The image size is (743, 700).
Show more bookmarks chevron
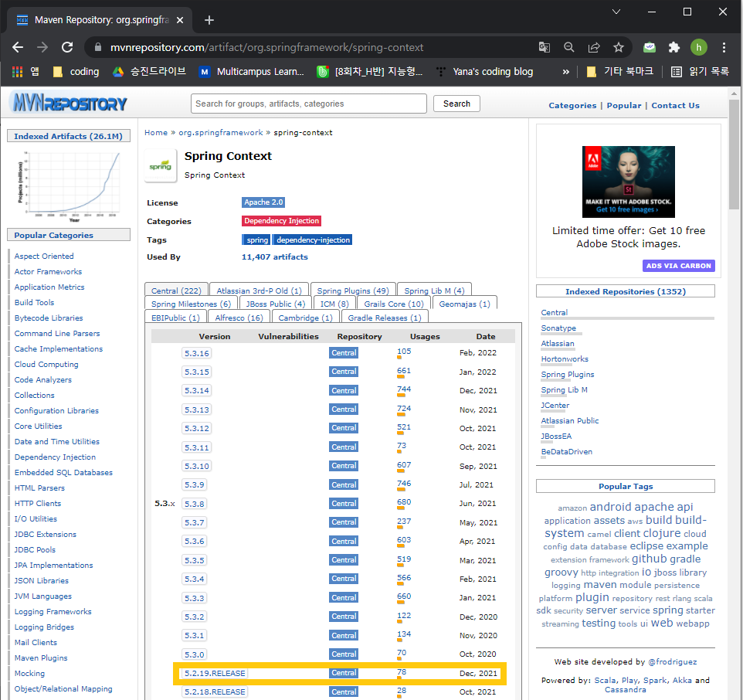[x=566, y=72]
